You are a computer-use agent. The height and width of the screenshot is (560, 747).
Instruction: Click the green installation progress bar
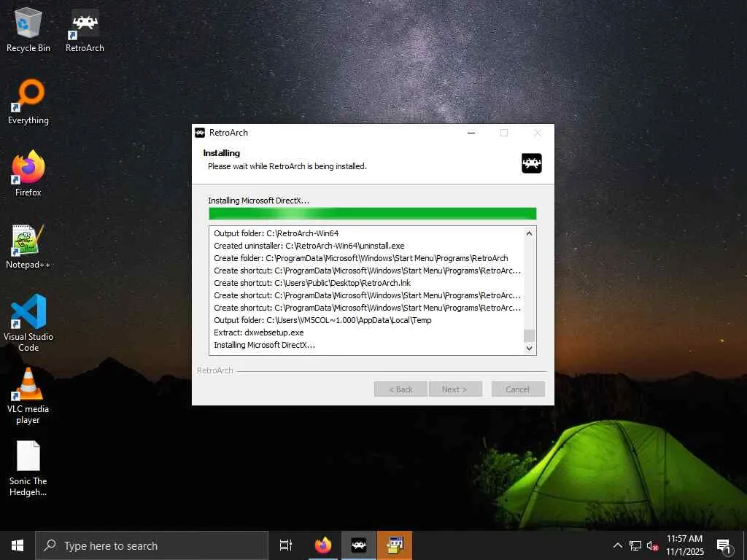pyautogui.click(x=373, y=214)
